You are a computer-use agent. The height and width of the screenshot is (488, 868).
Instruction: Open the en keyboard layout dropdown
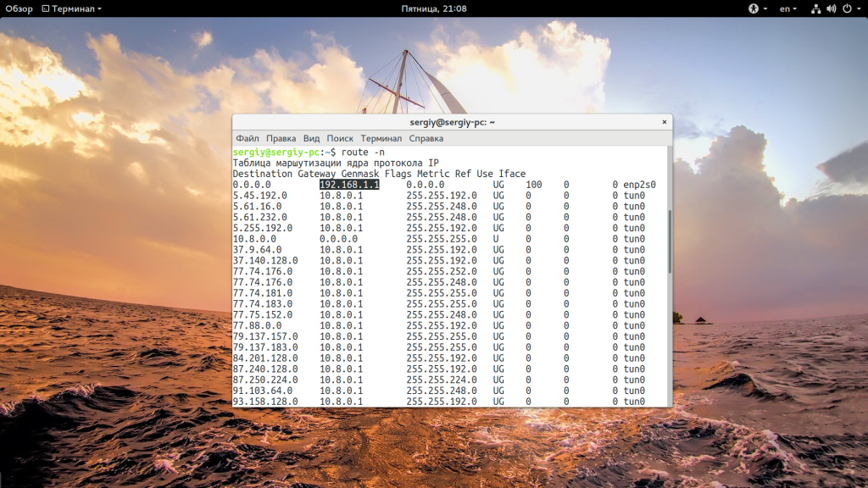click(788, 8)
